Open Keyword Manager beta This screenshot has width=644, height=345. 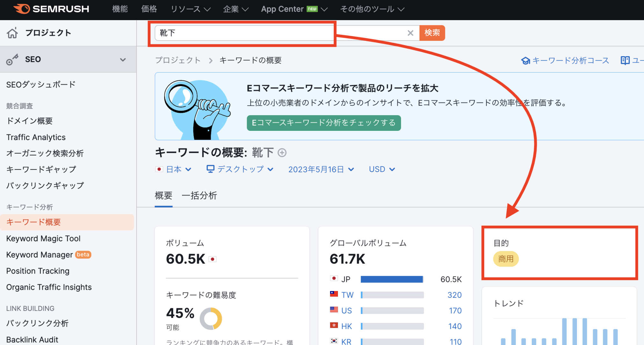(49, 255)
